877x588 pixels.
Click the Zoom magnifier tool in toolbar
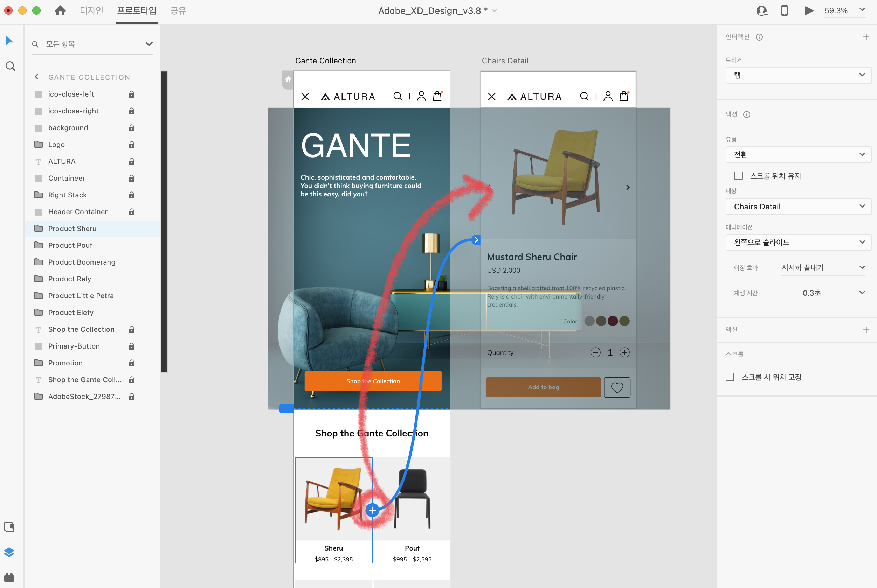(11, 66)
